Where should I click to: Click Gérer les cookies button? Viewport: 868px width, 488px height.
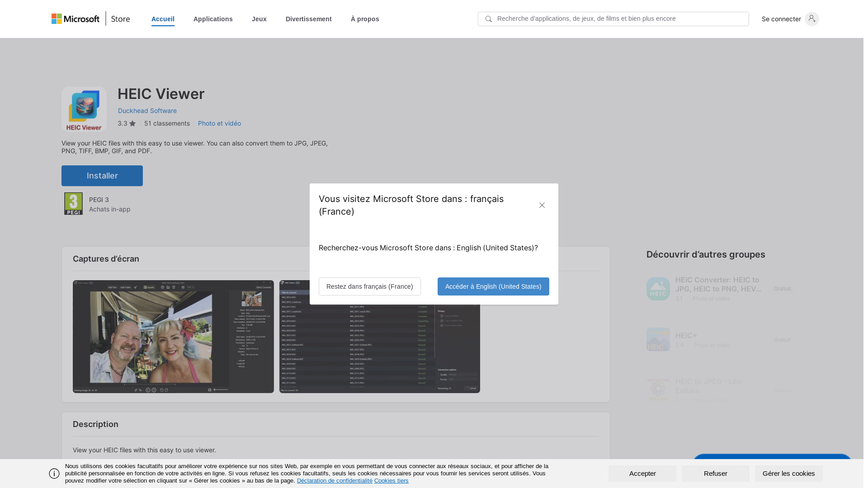click(789, 474)
